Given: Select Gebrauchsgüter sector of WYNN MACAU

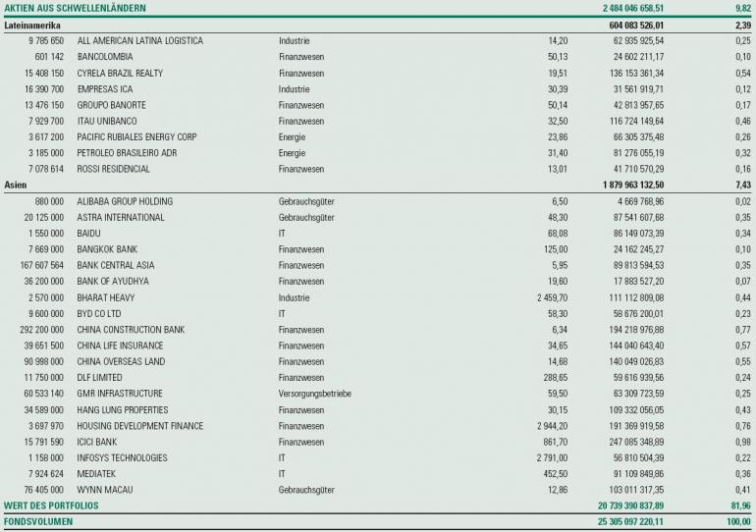Looking at the screenshot, I should (x=306, y=490).
